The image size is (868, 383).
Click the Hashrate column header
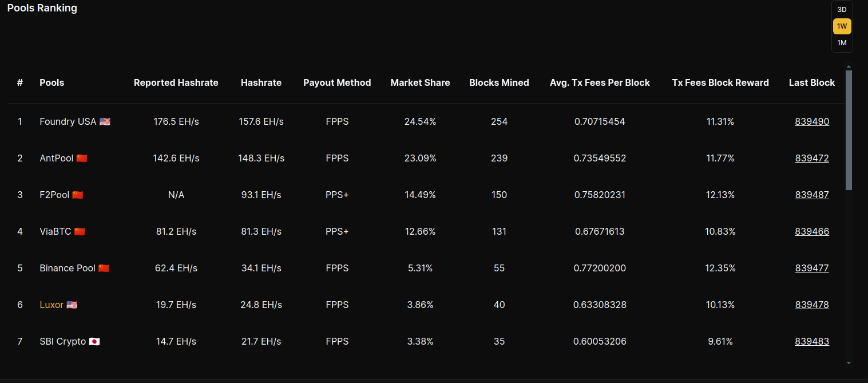[x=261, y=82]
